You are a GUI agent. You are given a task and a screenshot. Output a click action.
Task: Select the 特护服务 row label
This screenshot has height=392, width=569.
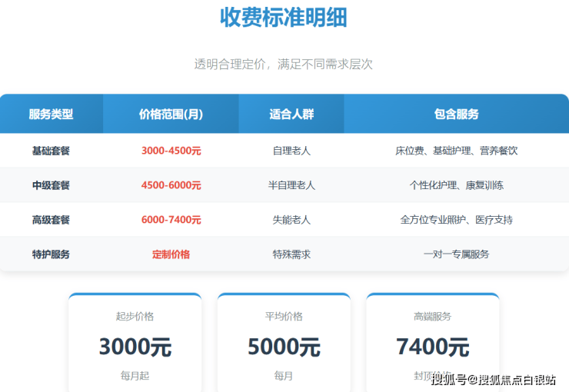51,254
